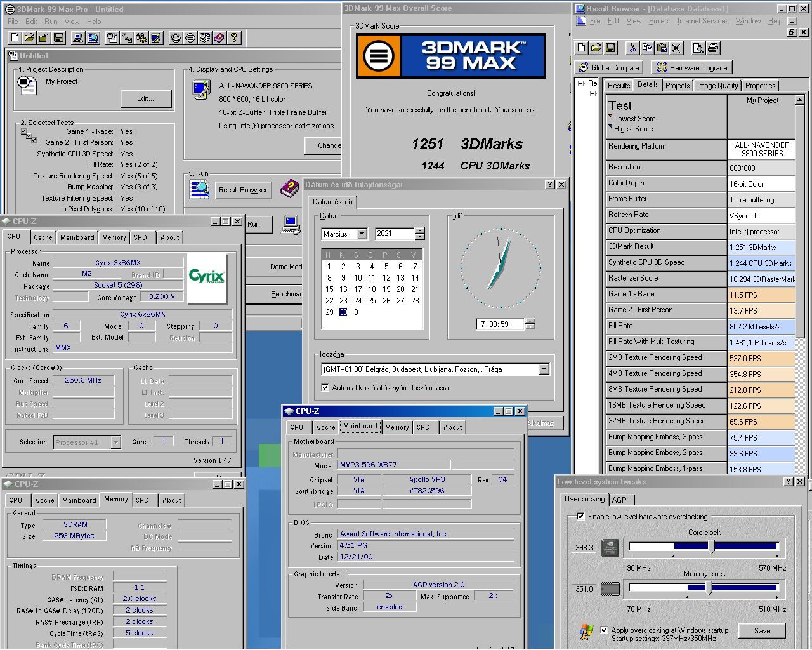Screen dimensions: 812x650
Task: Click the Core clock slider handle
Action: click(712, 546)
